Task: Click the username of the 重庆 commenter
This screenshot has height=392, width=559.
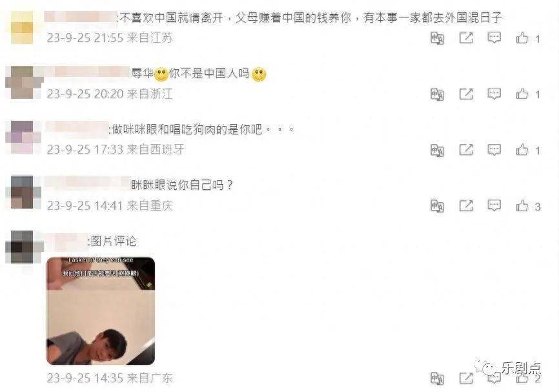Action: click(88, 183)
